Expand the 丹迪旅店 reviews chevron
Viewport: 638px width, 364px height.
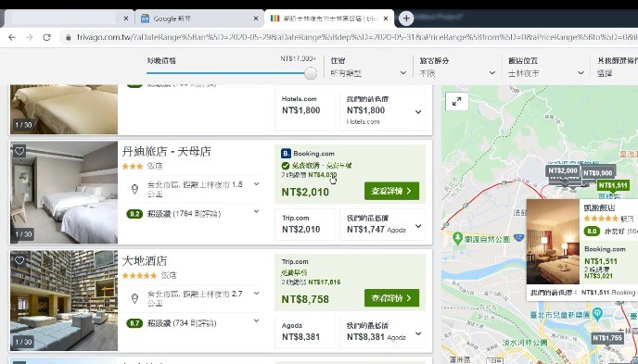pos(256,211)
